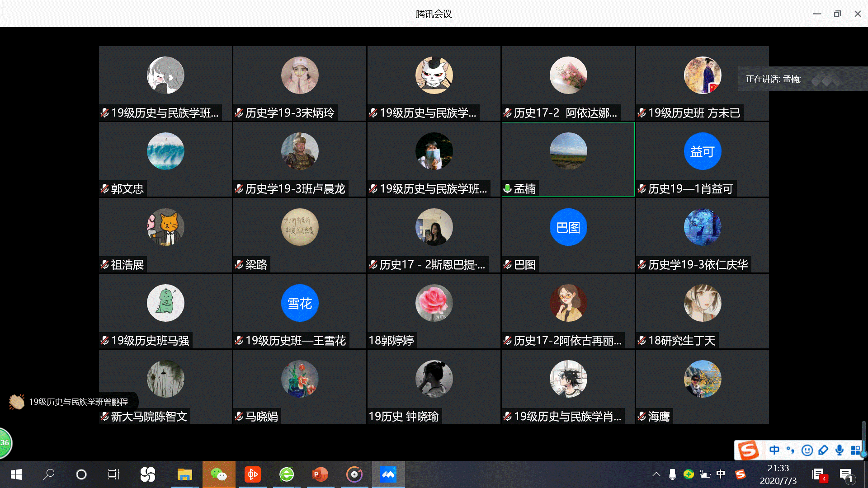Select 孟楠 active speaker tile
Viewport: 868px width, 488px height.
[x=568, y=159]
